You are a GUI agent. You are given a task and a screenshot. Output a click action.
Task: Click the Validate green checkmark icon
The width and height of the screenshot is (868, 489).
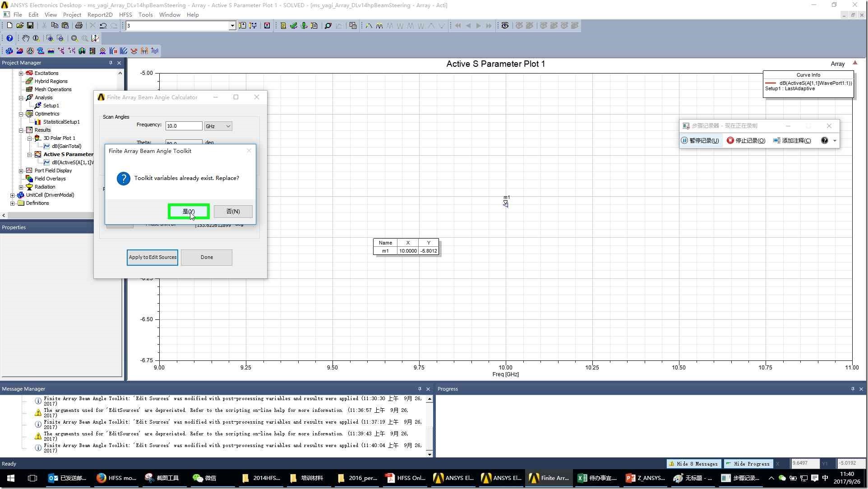click(294, 26)
